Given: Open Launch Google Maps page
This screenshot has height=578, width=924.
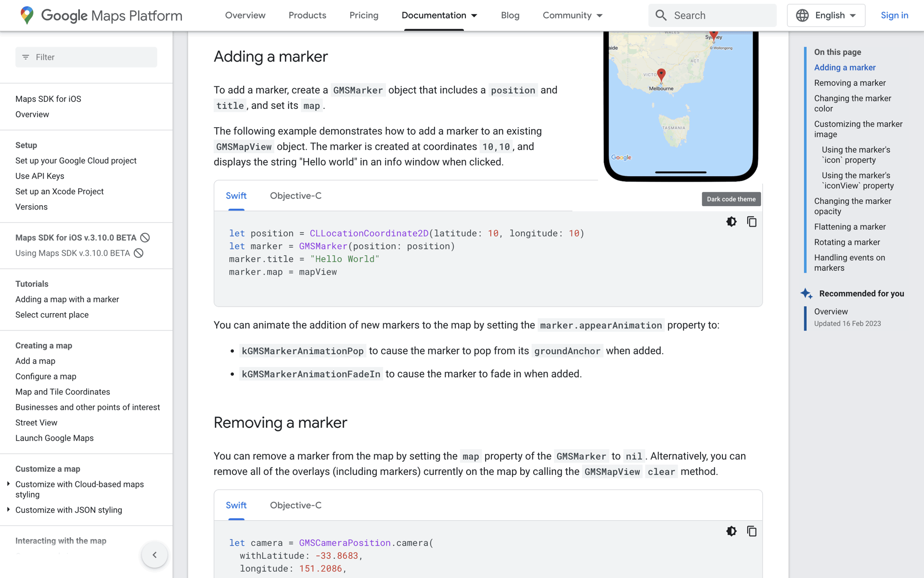Looking at the screenshot, I should tap(54, 438).
